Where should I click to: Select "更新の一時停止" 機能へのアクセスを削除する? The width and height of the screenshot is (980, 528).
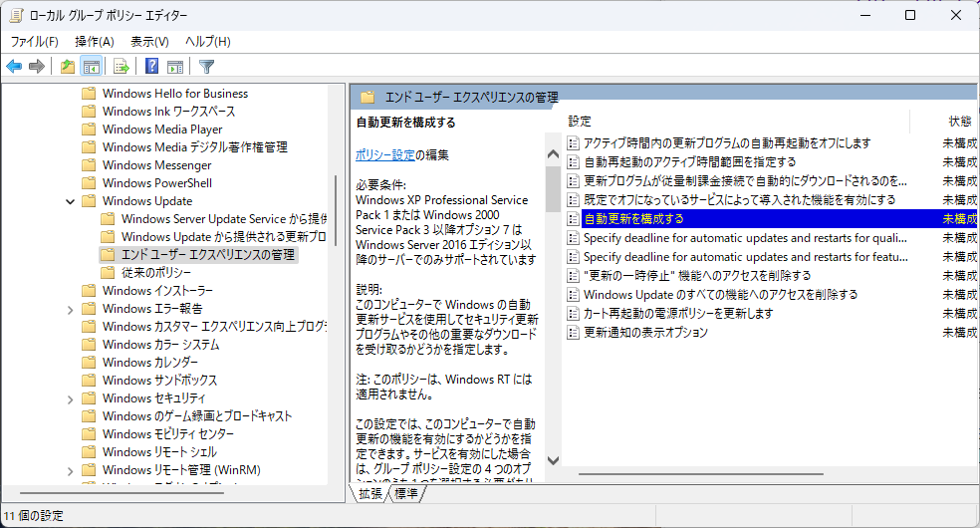(697, 276)
